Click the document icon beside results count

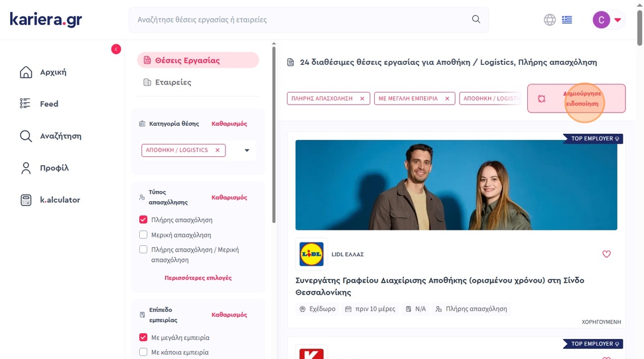[x=290, y=63]
